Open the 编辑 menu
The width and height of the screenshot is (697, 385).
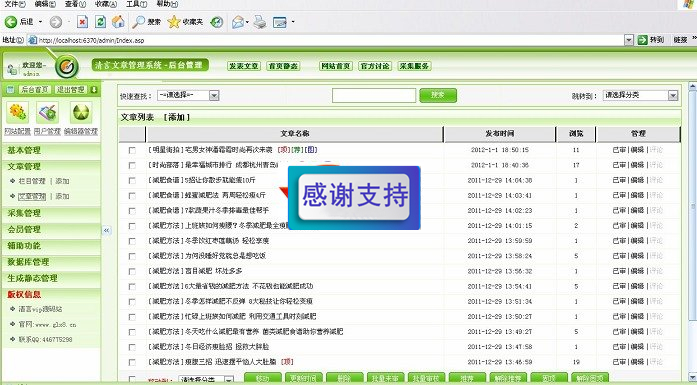pos(45,4)
